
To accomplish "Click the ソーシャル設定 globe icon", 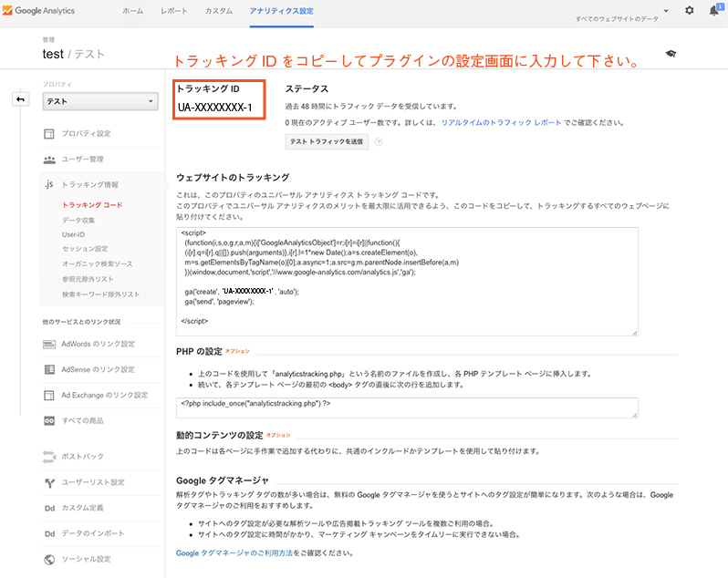I will coord(49,560).
